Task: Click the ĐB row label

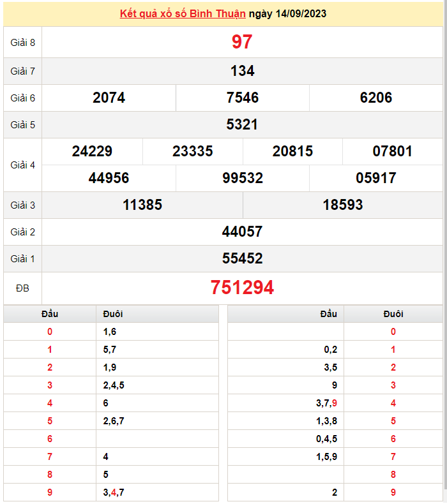Action: click(x=22, y=288)
